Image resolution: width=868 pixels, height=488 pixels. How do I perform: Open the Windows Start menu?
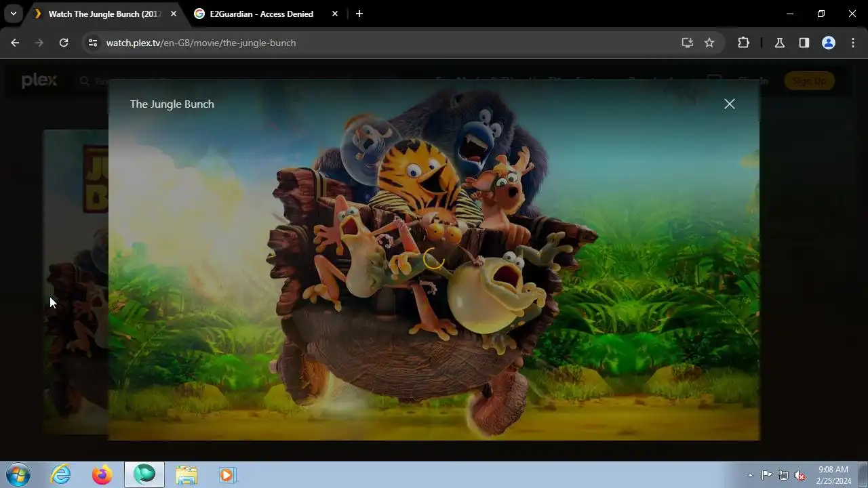[18, 474]
